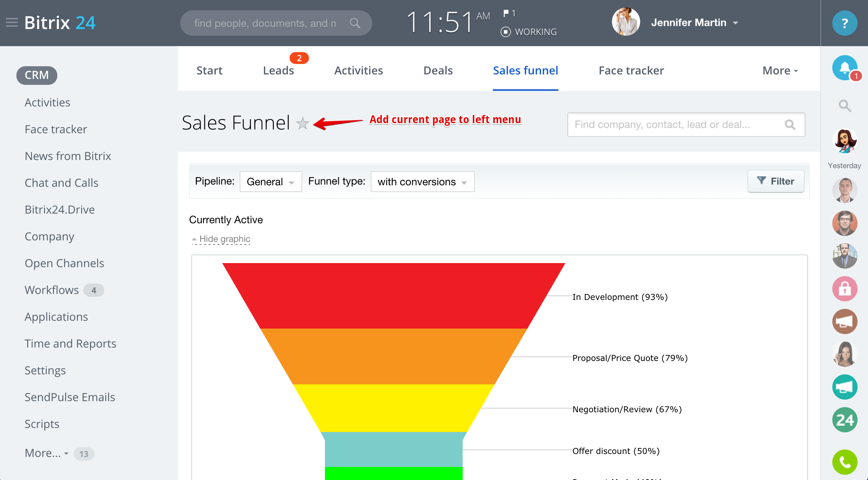Toggle the WORKING status indicator
The image size is (868, 480).
pyautogui.click(x=529, y=32)
